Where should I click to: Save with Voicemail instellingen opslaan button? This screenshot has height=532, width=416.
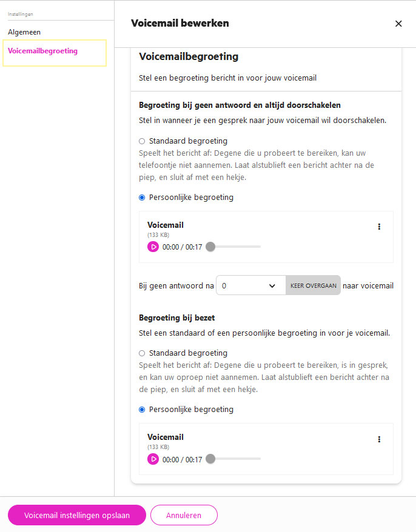coord(77,515)
